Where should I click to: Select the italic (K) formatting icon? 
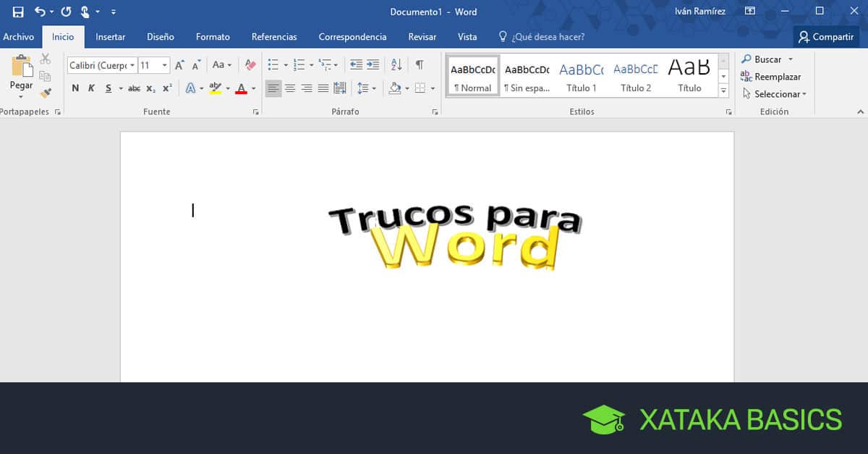click(x=91, y=88)
